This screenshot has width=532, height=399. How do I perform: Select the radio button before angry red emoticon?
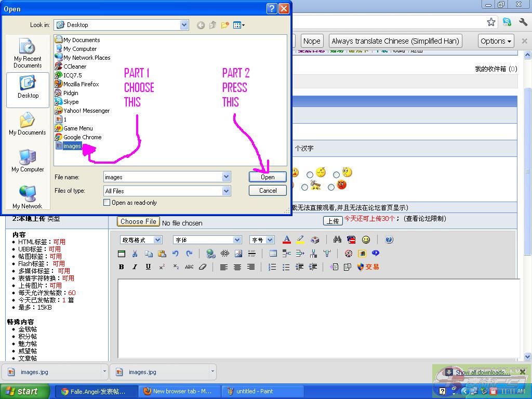[331, 187]
